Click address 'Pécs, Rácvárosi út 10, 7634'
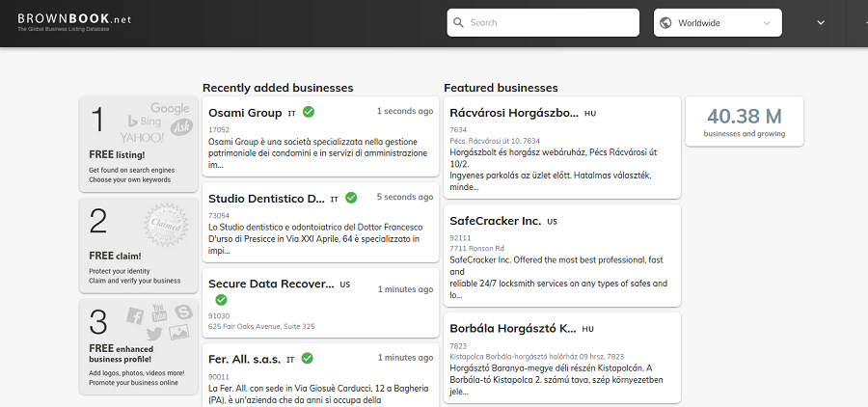This screenshot has height=407, width=868. tap(495, 141)
